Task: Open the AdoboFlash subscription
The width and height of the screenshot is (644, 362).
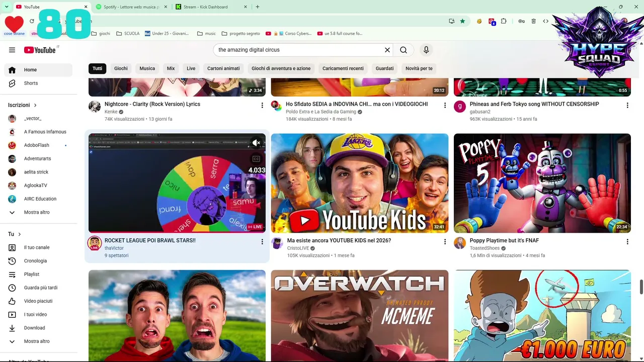Action: pos(38,145)
